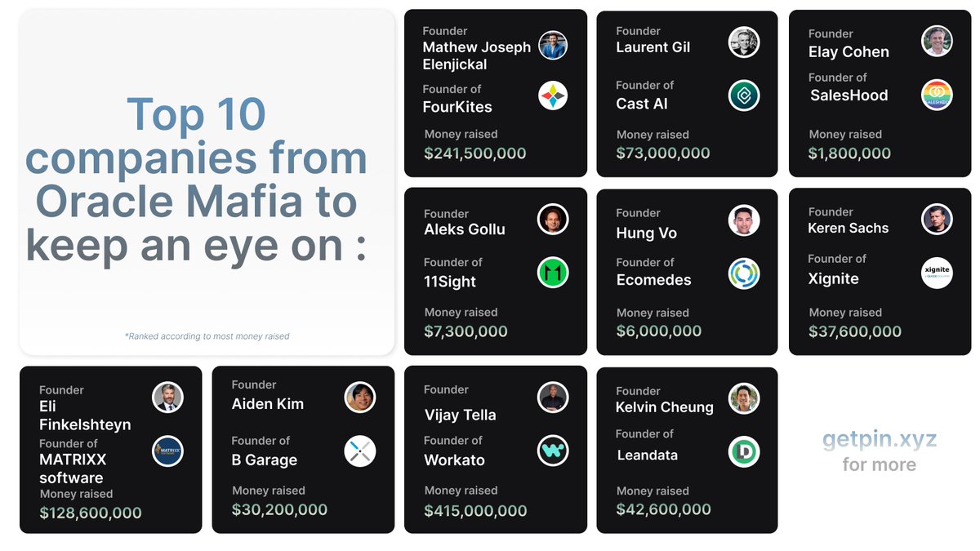Viewport: 980px width, 551px height.
Task: Click the ranked by money raised footnote
Action: 207,336
